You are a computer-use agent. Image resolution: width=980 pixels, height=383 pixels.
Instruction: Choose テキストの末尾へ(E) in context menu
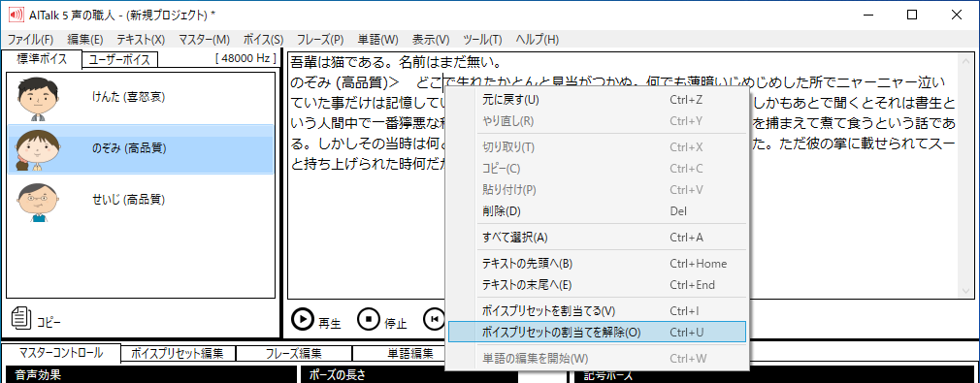click(x=597, y=285)
